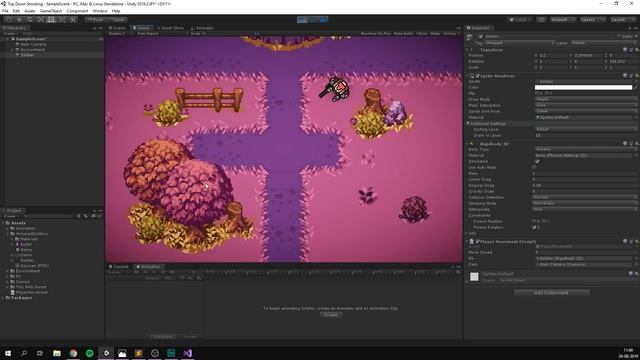Click the Gravity Scale input field
640x360 pixels.
pyautogui.click(x=585, y=191)
